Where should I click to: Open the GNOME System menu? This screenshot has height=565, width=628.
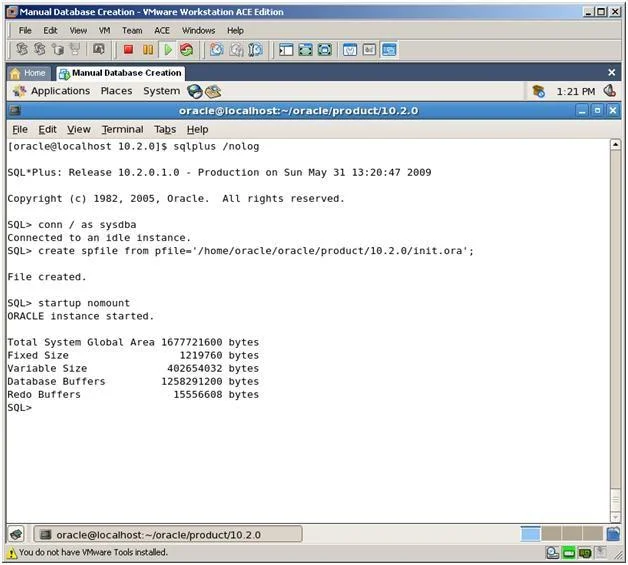[x=161, y=91]
